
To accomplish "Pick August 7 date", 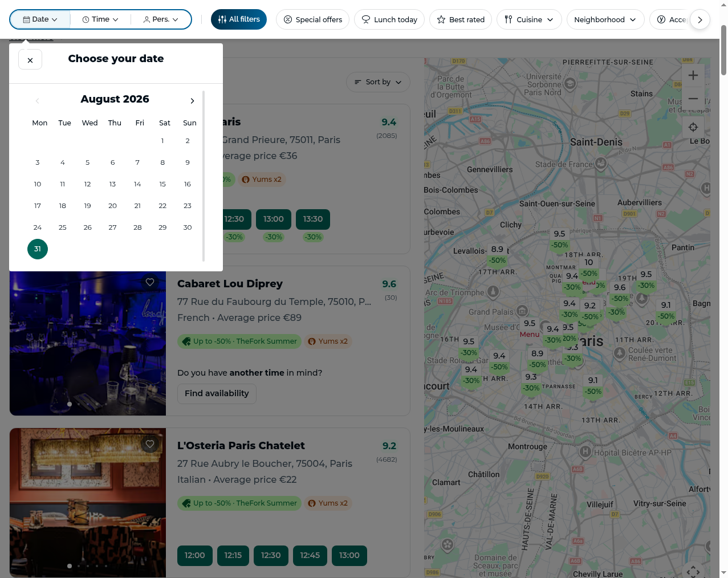I will [x=137, y=162].
